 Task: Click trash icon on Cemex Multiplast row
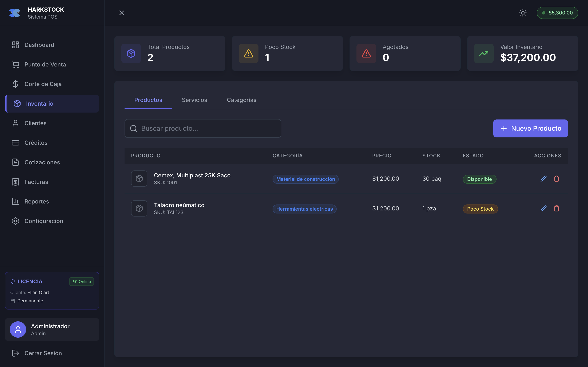click(x=556, y=179)
